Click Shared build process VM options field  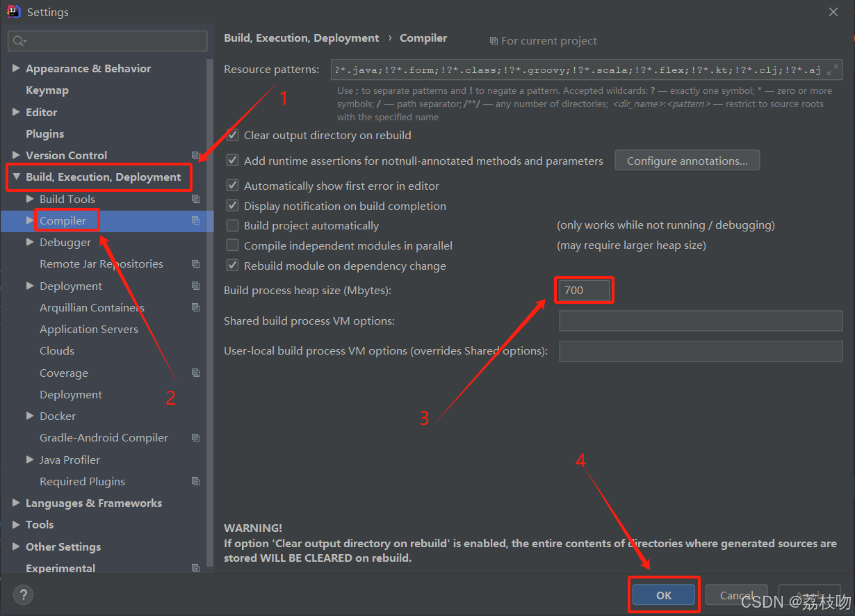701,321
